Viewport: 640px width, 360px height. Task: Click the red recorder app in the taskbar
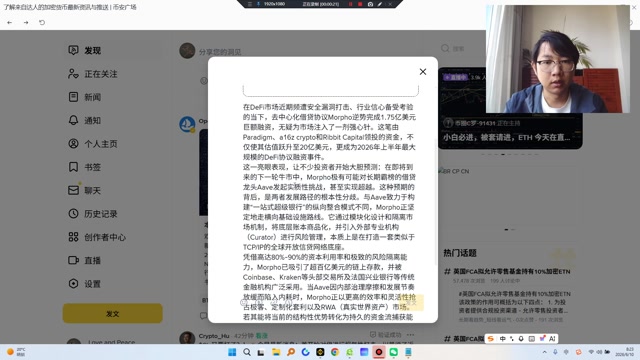tap(379, 352)
